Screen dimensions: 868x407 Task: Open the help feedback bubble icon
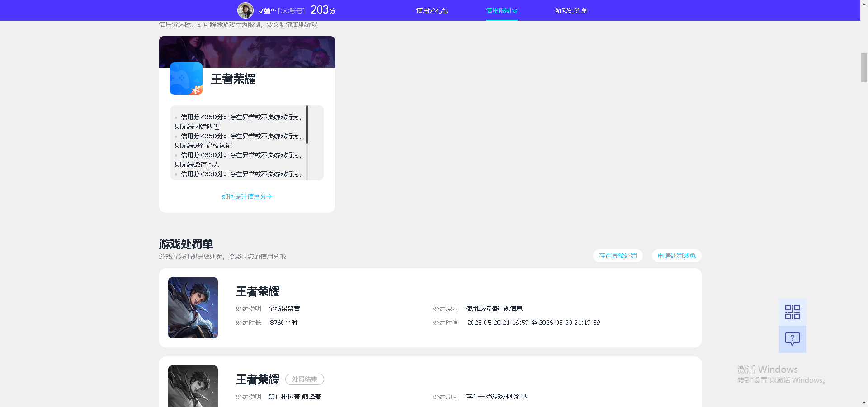tap(792, 339)
